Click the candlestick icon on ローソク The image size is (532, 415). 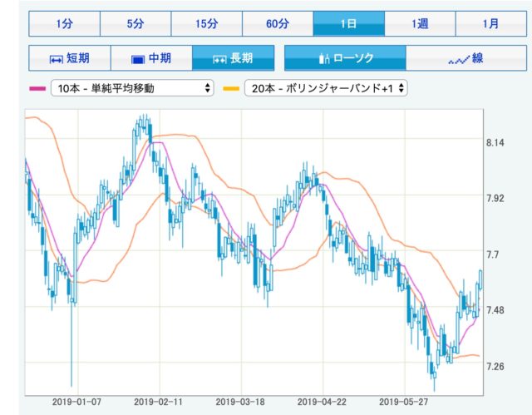[x=324, y=58]
